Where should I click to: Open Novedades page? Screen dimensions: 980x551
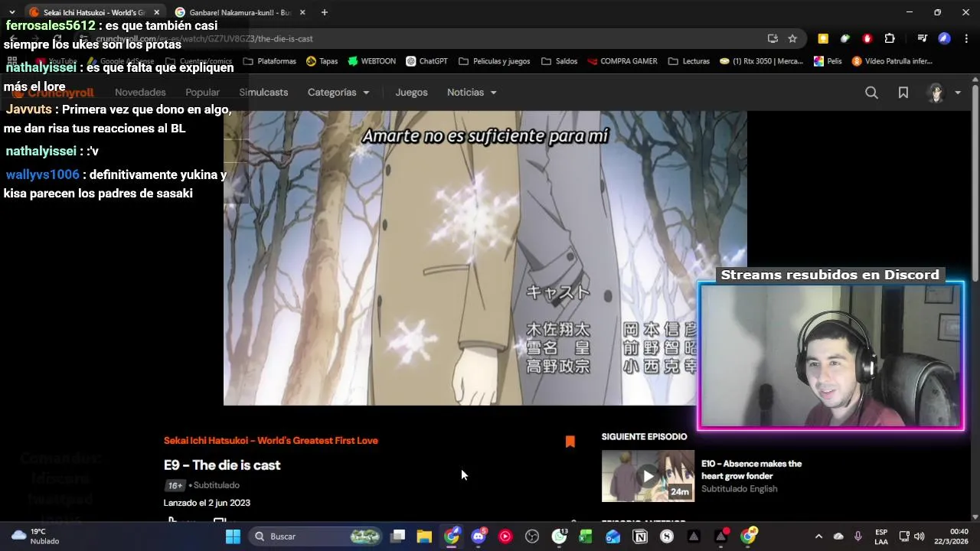(140, 92)
